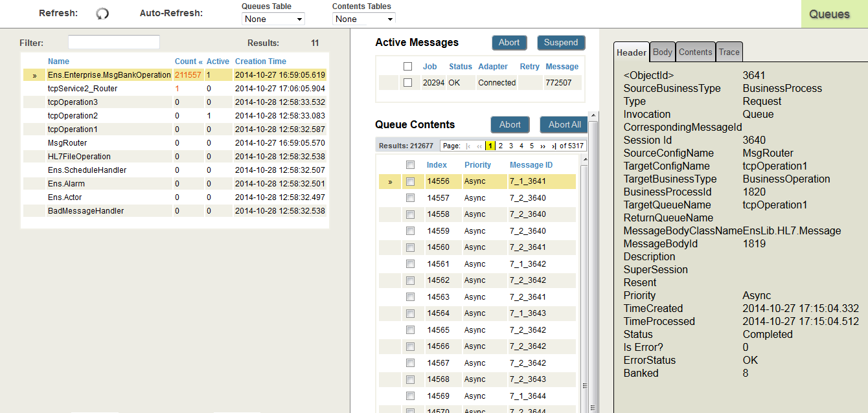Click scrollbar up arrow in Queue Contents
Viewport: 868px width, 413px height.
pyautogui.click(x=584, y=159)
